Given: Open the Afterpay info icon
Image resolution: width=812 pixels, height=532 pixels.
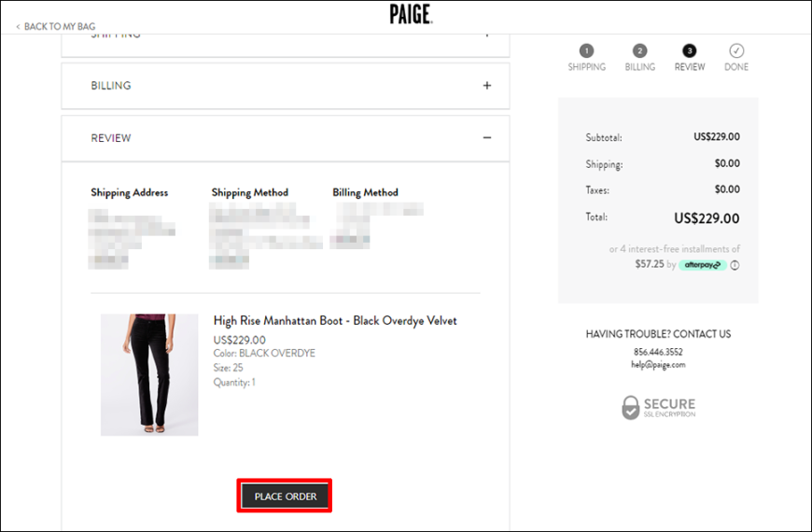Looking at the screenshot, I should (735, 265).
